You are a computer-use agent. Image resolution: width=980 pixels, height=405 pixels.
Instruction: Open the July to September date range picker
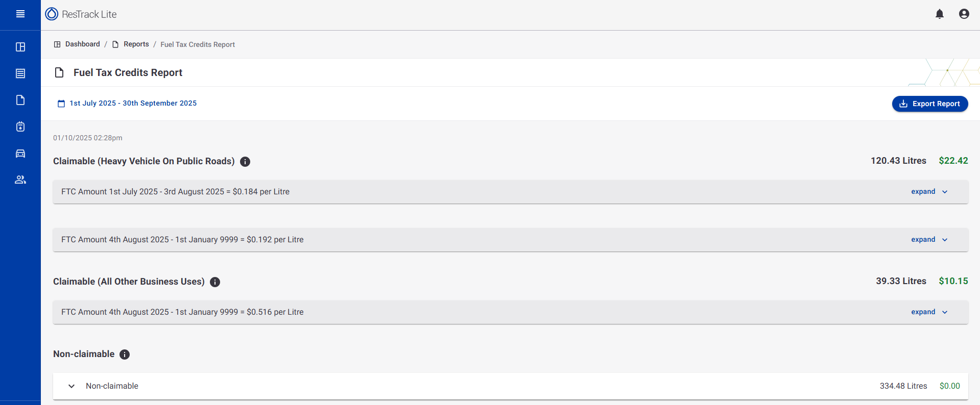(127, 103)
